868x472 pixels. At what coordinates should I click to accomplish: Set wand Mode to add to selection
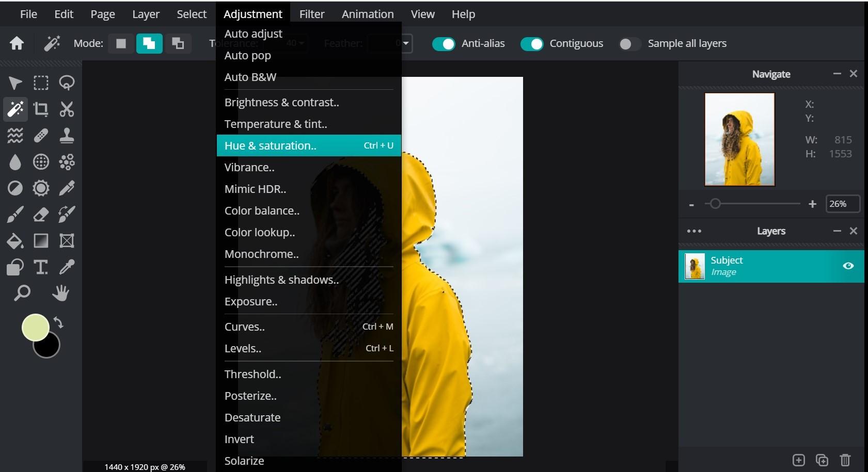coord(149,43)
